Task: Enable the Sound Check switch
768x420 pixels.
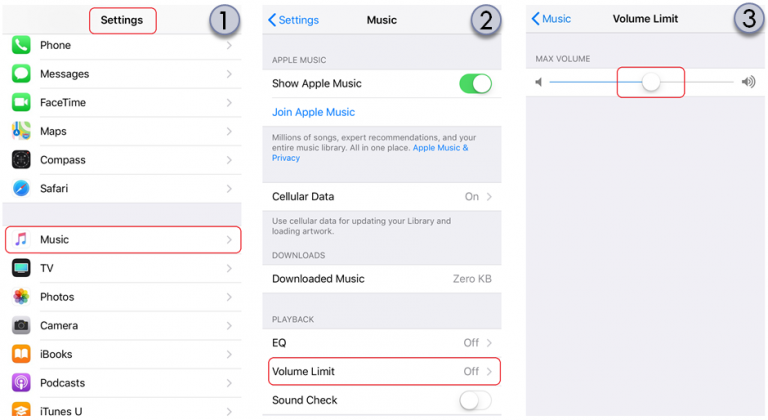Action: tap(475, 400)
